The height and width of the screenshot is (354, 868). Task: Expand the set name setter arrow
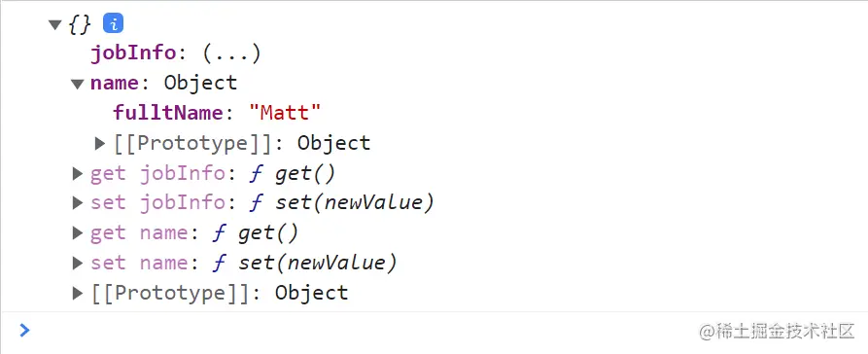78,264
